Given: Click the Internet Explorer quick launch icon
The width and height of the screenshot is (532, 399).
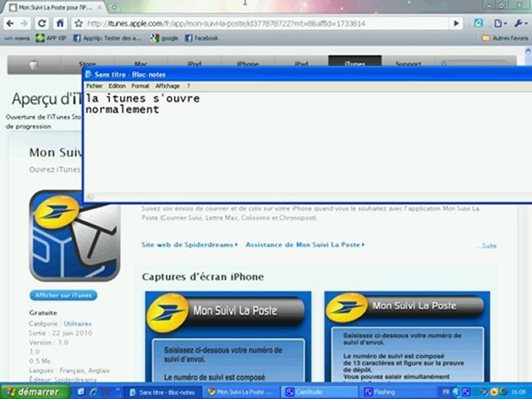Looking at the screenshot, I should (94, 392).
